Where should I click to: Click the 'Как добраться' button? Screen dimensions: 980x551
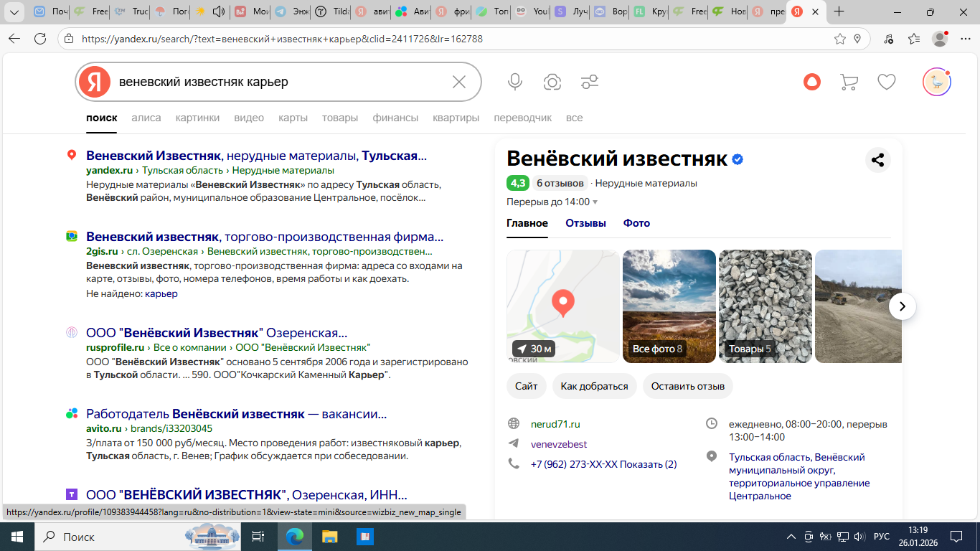pos(594,386)
